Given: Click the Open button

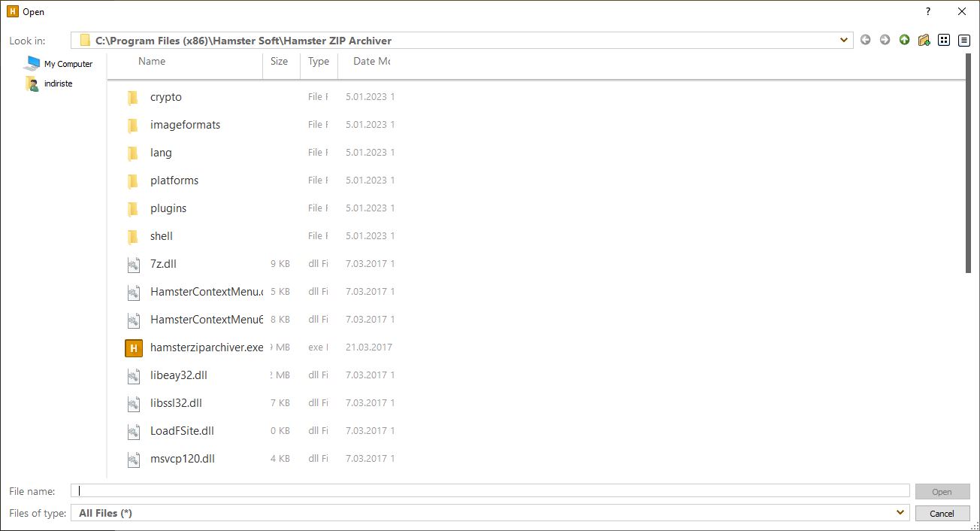Looking at the screenshot, I should point(942,492).
